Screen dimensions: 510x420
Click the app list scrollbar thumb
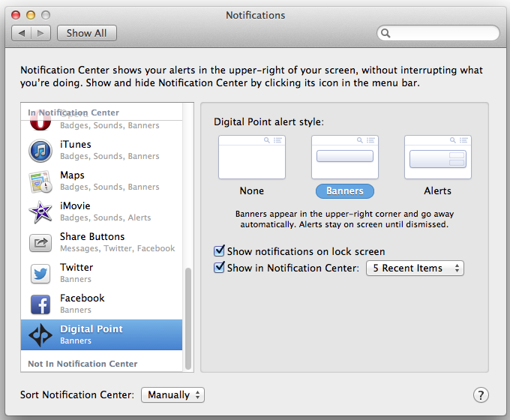point(188,319)
